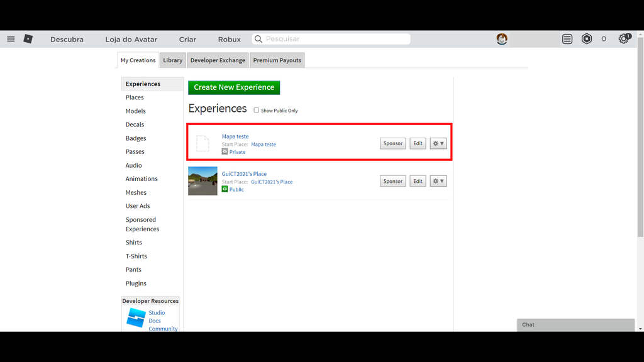
Task: Focus the Pesquisar search field
Action: [x=331, y=39]
